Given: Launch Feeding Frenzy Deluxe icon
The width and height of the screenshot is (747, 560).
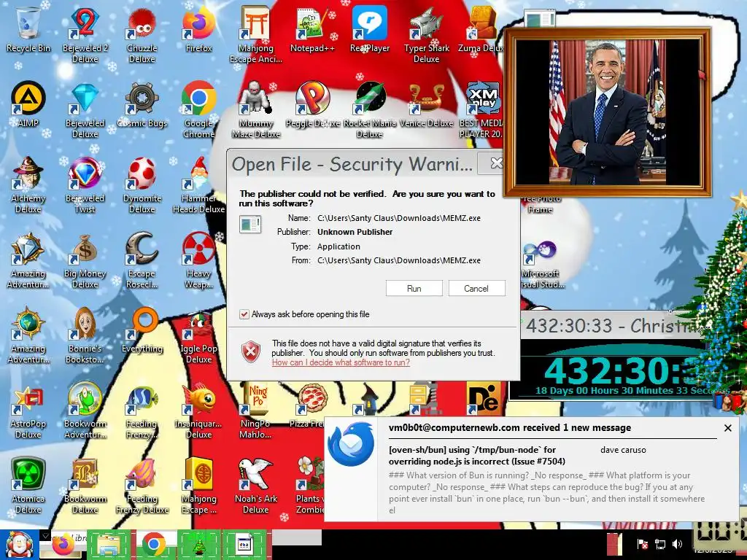Looking at the screenshot, I should (142, 486).
